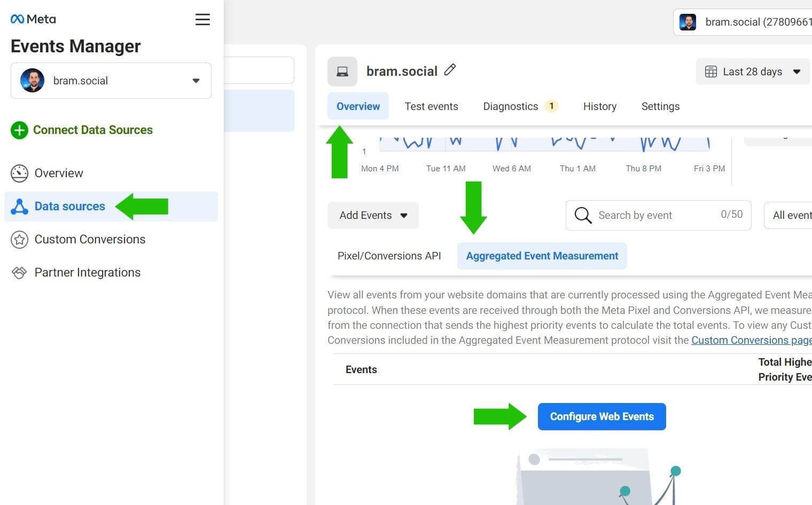Click Connect Data Sources link

point(93,130)
